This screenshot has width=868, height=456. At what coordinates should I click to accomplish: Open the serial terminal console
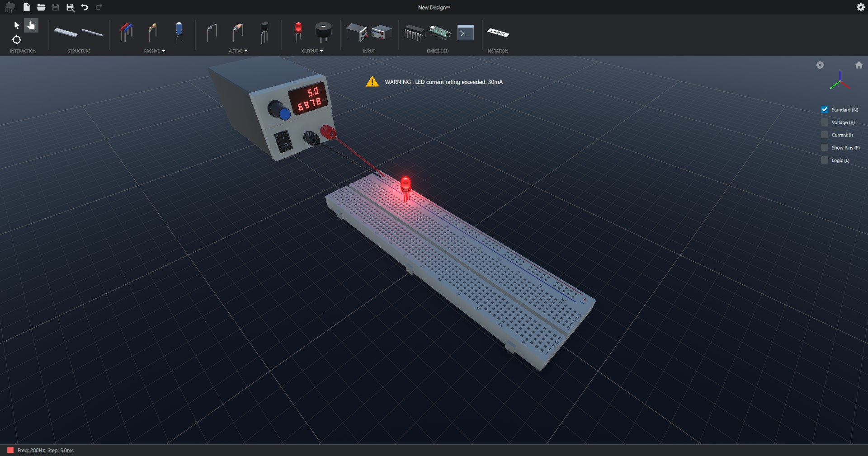coord(465,33)
